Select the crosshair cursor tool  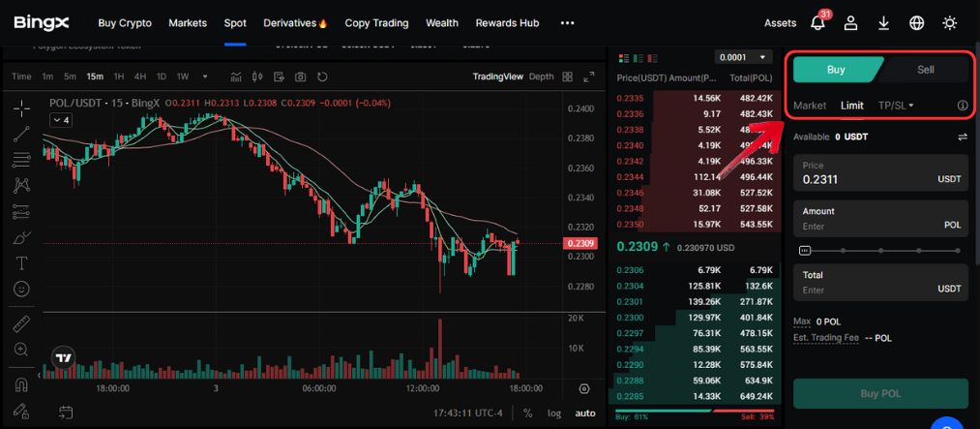click(x=22, y=108)
